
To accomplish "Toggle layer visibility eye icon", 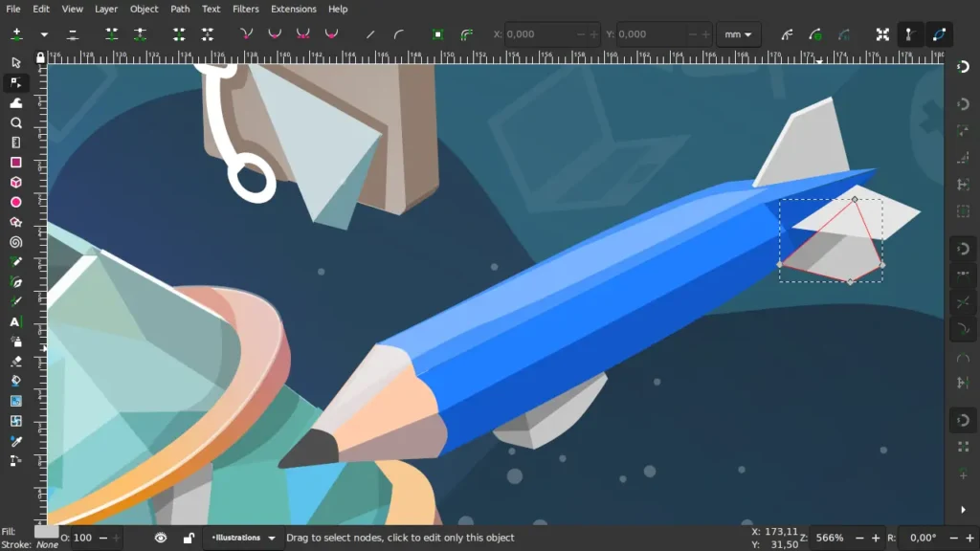I will pyautogui.click(x=161, y=538).
